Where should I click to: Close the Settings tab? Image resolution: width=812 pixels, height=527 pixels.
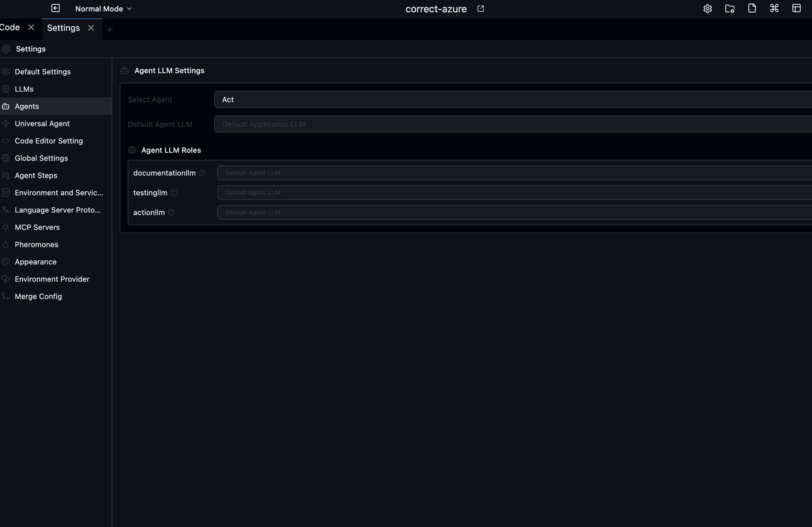click(91, 28)
